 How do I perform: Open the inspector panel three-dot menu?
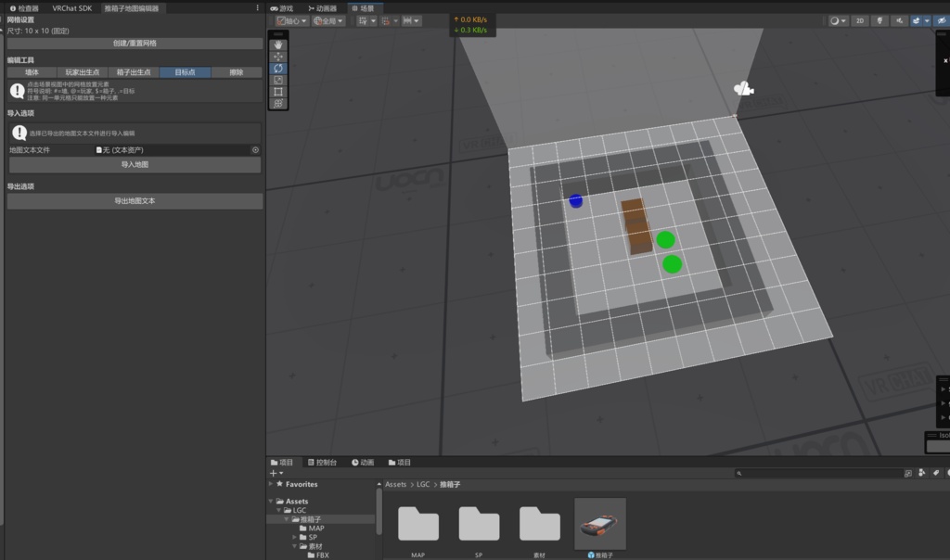pos(258,7)
